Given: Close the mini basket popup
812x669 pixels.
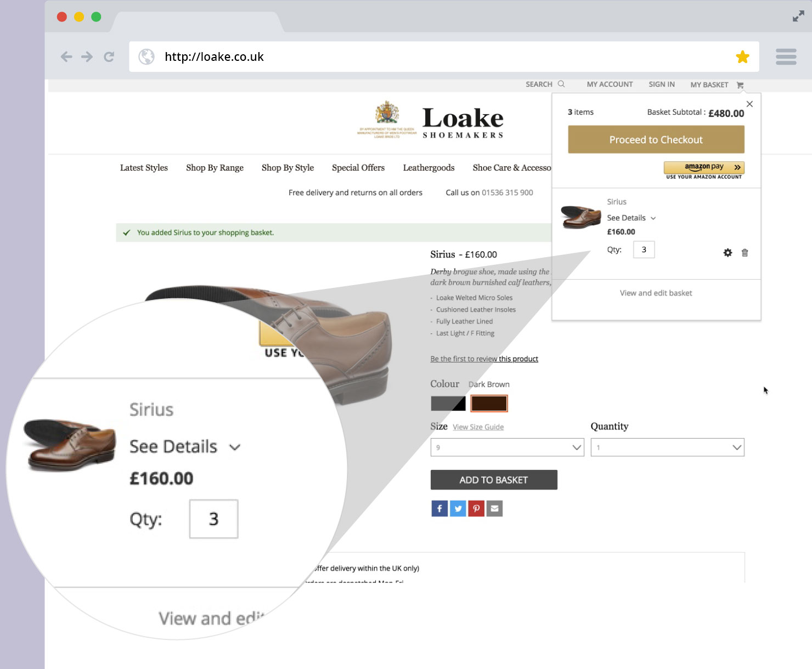Looking at the screenshot, I should click(x=749, y=104).
